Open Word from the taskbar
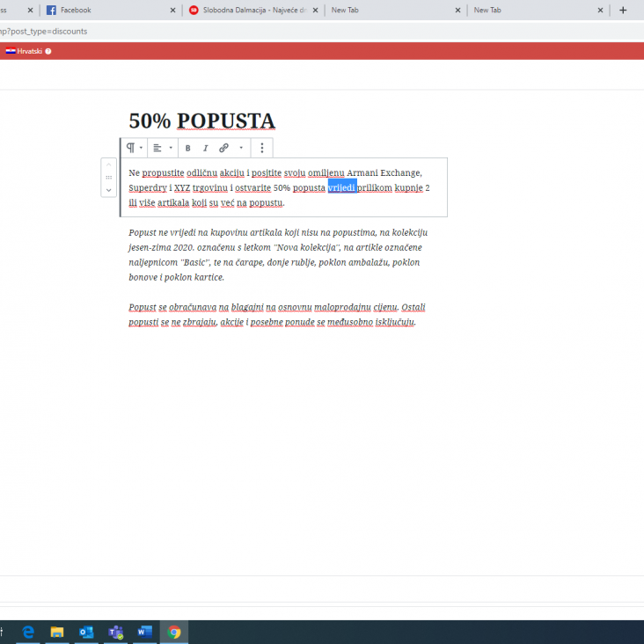The height and width of the screenshot is (644, 644). click(144, 632)
